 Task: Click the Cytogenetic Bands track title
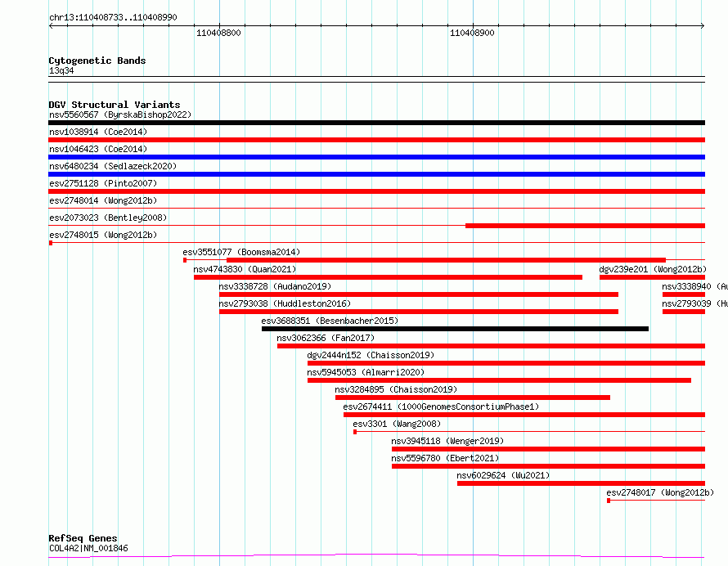point(97,61)
